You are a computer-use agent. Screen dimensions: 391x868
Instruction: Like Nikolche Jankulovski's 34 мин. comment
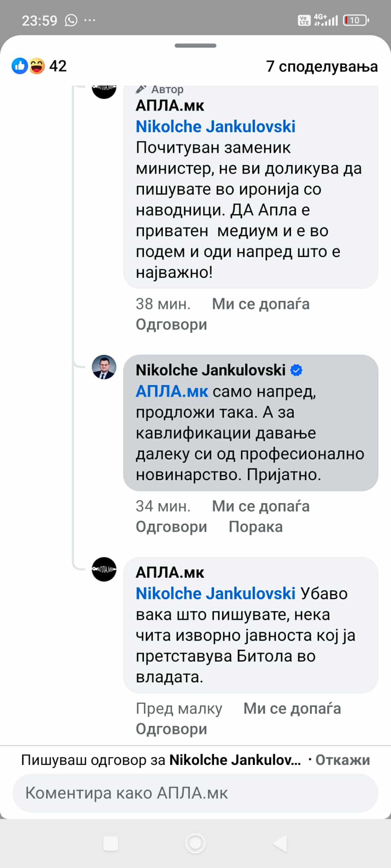pyautogui.click(x=260, y=506)
